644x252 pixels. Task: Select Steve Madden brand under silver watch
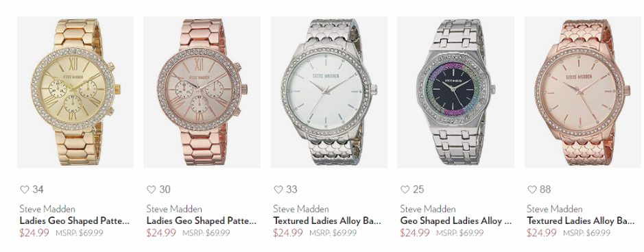[x=301, y=209]
